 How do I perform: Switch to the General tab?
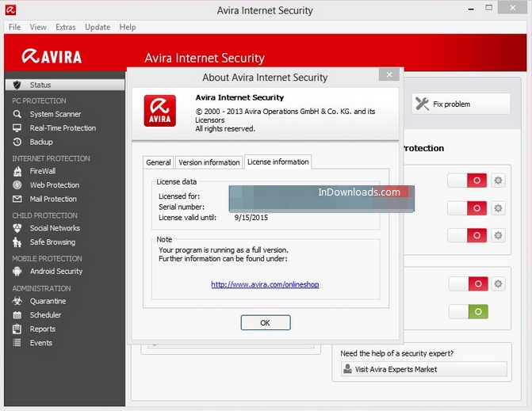(158, 162)
